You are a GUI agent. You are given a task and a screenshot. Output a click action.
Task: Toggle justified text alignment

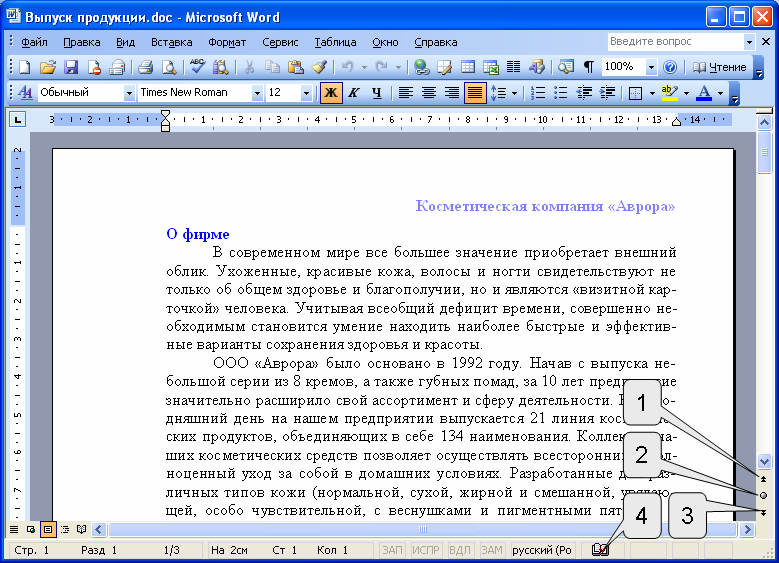[475, 92]
